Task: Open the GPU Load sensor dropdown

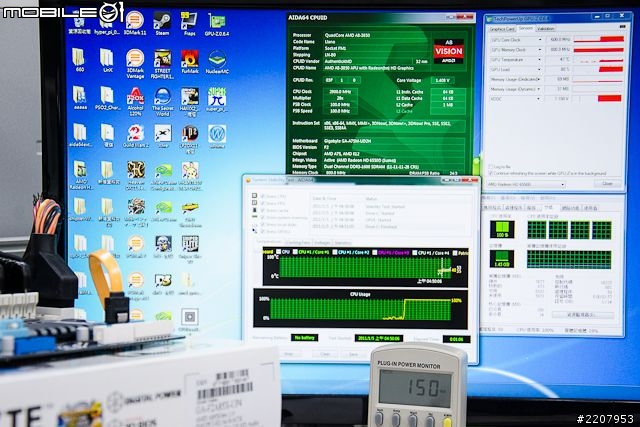Action: (540, 69)
